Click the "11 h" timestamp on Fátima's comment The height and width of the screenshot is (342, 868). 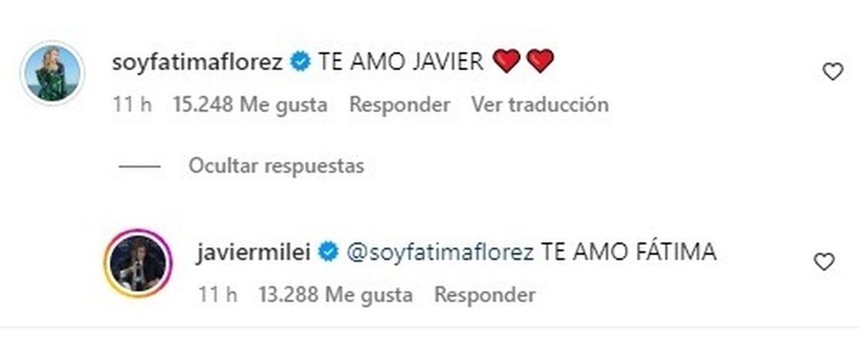point(132,105)
